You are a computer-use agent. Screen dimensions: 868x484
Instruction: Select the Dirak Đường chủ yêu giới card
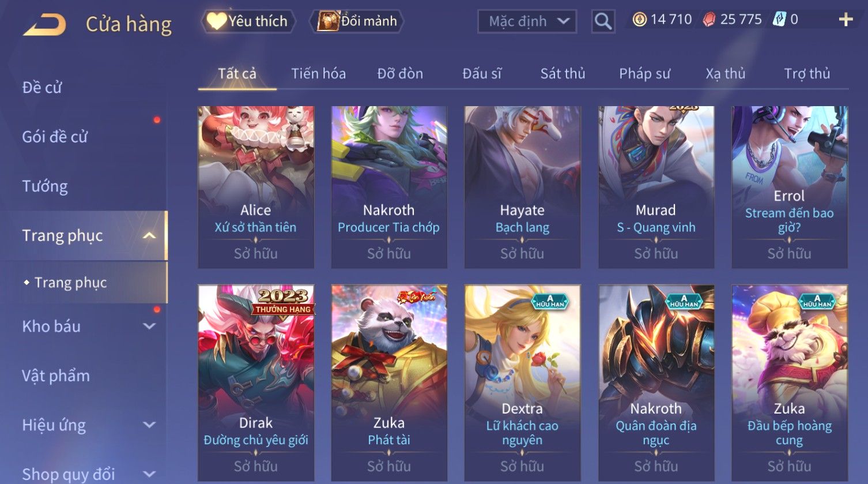(256, 383)
